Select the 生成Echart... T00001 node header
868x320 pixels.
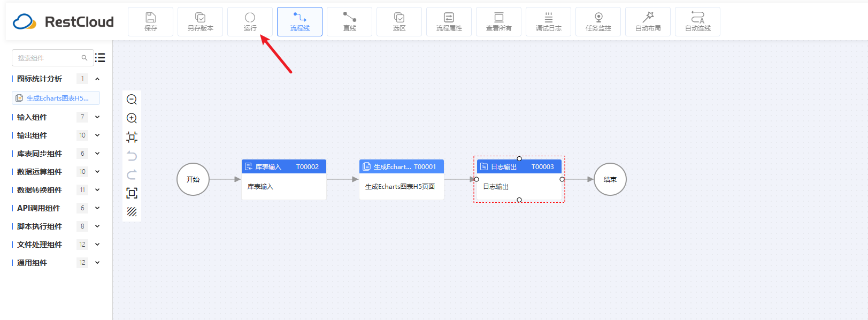[x=402, y=166]
